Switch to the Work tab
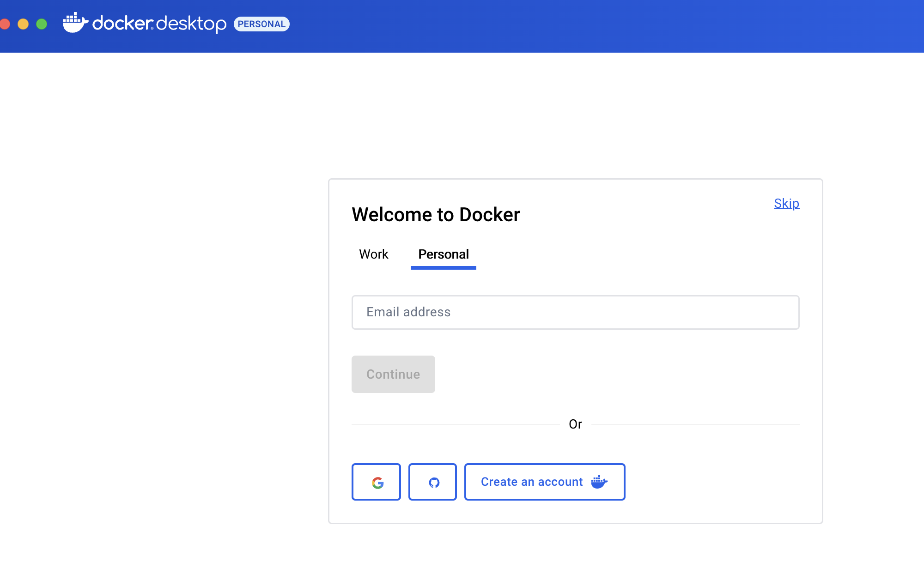The image size is (924, 568). click(x=374, y=254)
